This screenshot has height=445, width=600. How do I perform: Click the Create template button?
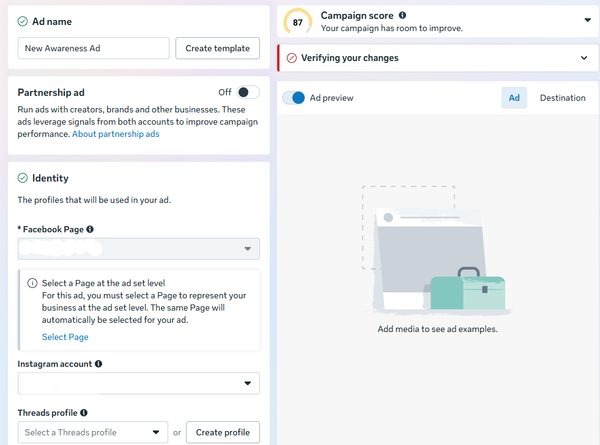click(x=218, y=48)
